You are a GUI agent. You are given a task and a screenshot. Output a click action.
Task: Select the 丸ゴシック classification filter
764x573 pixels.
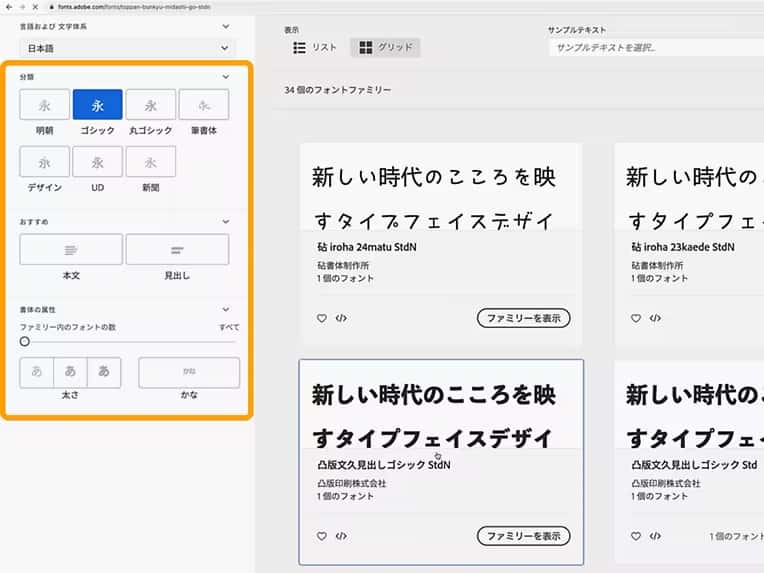coord(151,104)
